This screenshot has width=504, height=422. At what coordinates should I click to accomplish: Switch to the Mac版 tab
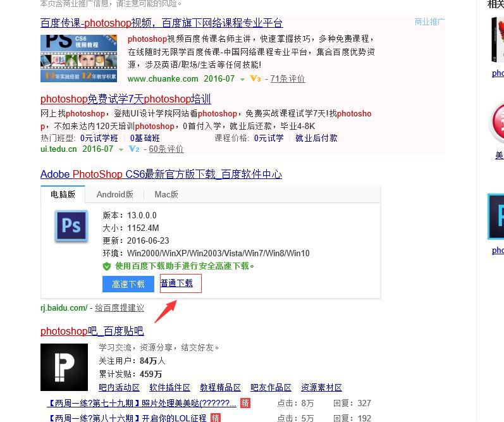point(166,194)
